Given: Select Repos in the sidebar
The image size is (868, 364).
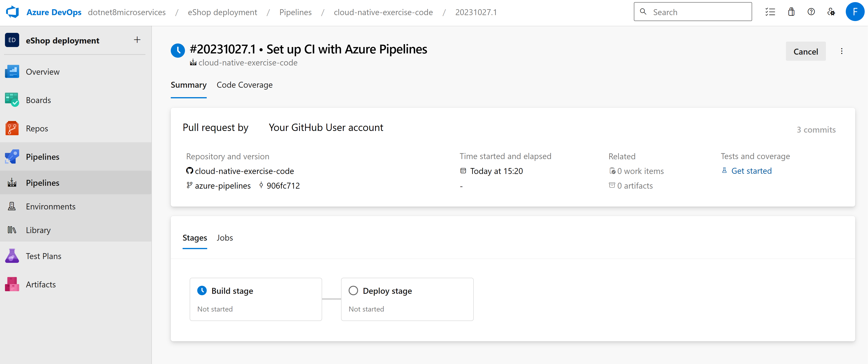Looking at the screenshot, I should [x=37, y=128].
